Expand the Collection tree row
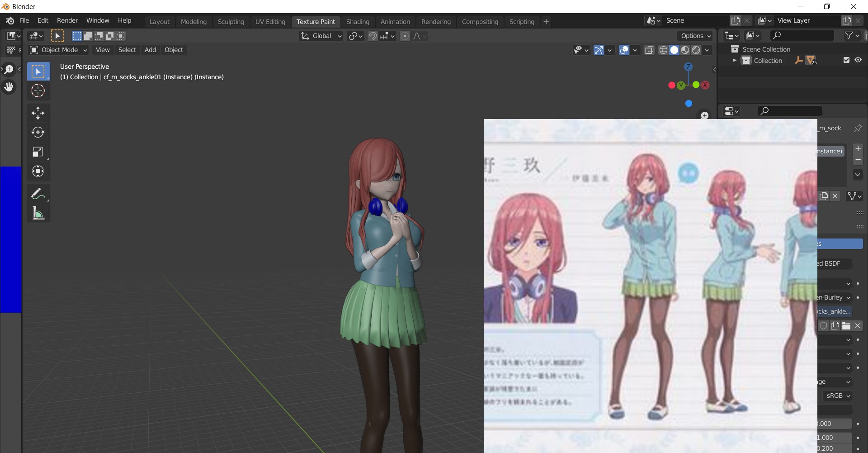The height and width of the screenshot is (453, 868). [735, 60]
